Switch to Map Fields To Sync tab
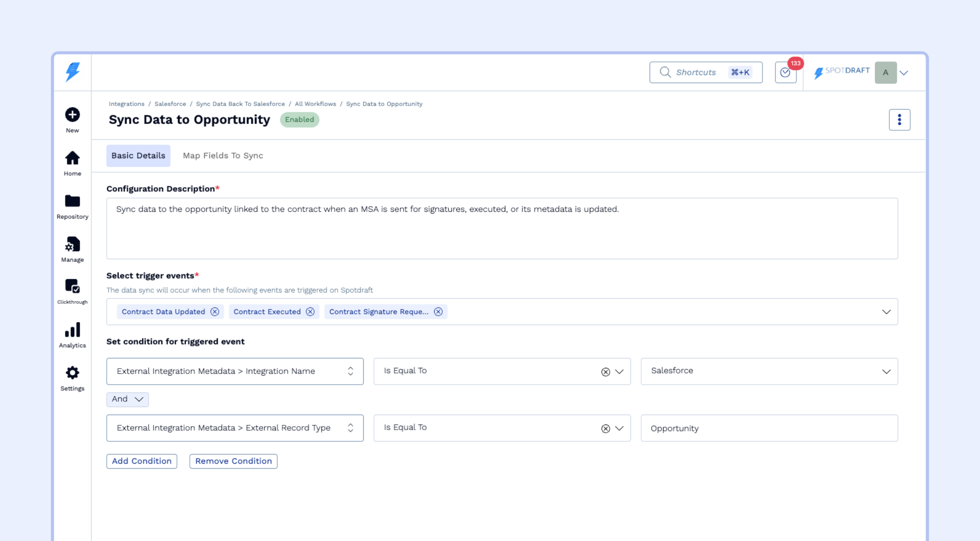 pyautogui.click(x=223, y=156)
